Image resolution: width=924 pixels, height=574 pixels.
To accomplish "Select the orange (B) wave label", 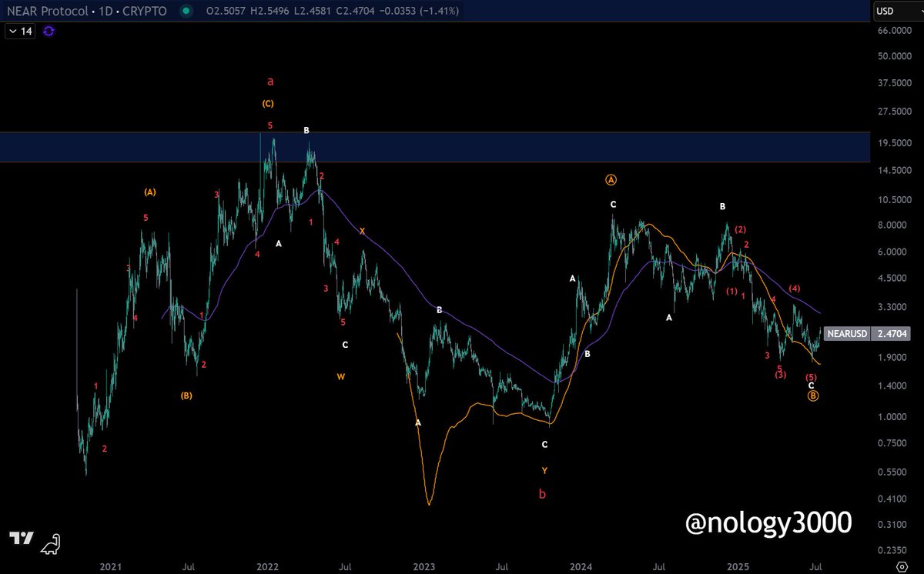I will (x=186, y=395).
